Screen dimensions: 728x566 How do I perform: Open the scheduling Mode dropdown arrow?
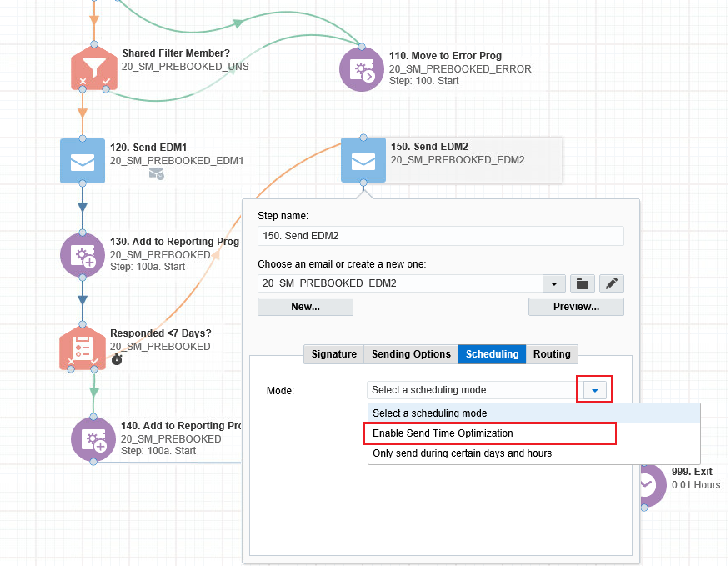tap(595, 390)
